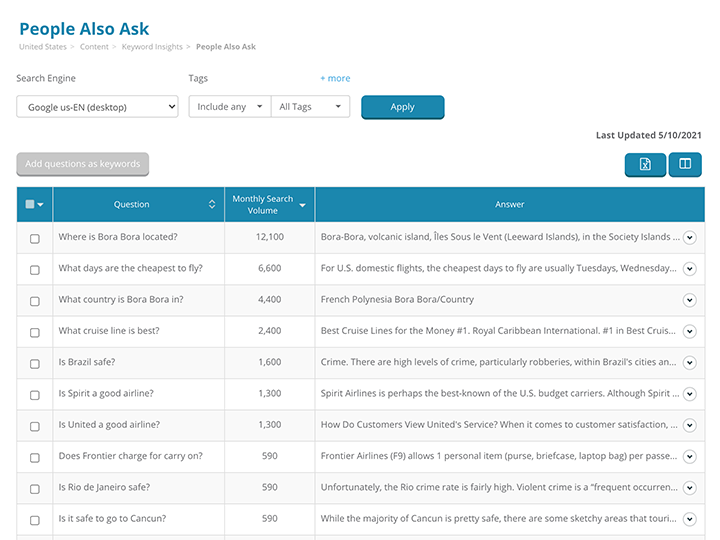The height and width of the screenshot is (540, 720).
Task: Expand answer for Where is Bora Bora located
Action: click(x=689, y=238)
